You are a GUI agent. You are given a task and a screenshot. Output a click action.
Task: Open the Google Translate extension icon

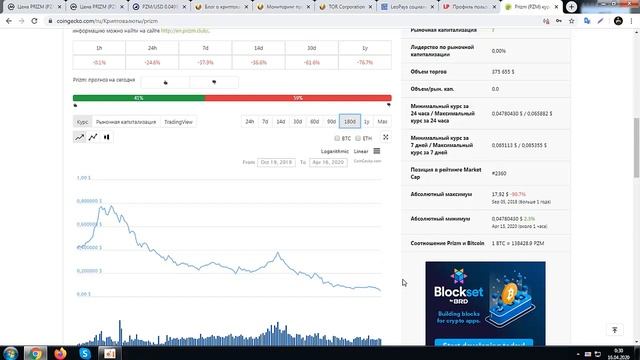point(587,21)
